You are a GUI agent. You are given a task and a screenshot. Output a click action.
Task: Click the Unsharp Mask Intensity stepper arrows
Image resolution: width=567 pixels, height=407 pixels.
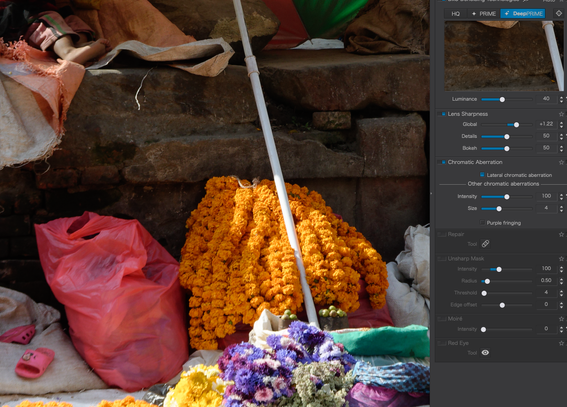coord(561,269)
